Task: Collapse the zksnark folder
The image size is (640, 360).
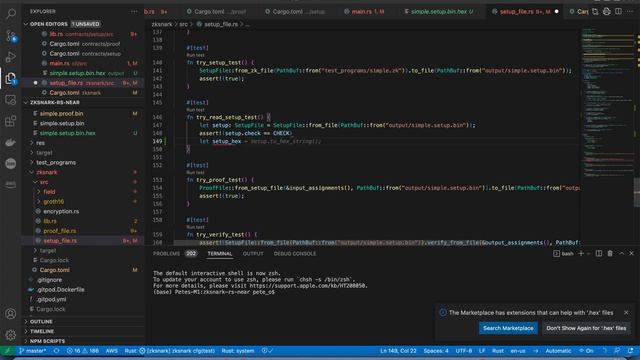Action: click(x=47, y=172)
